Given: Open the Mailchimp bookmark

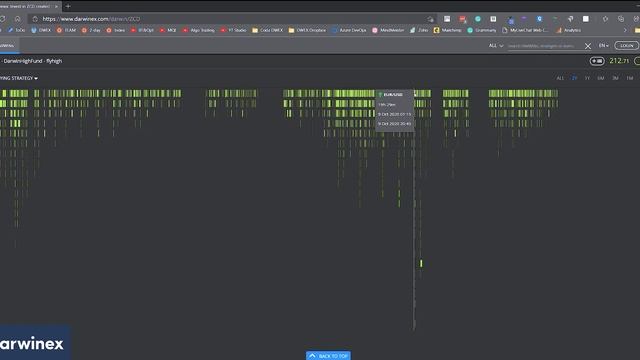Looking at the screenshot, I should tap(447, 30).
